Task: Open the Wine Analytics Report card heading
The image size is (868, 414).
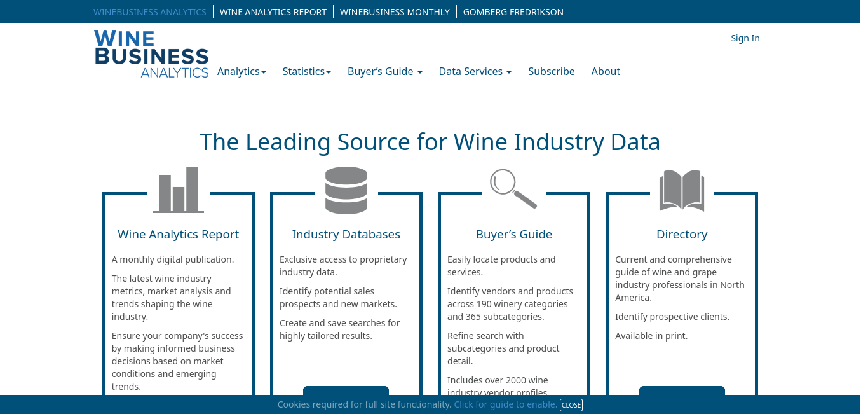Action: (179, 234)
